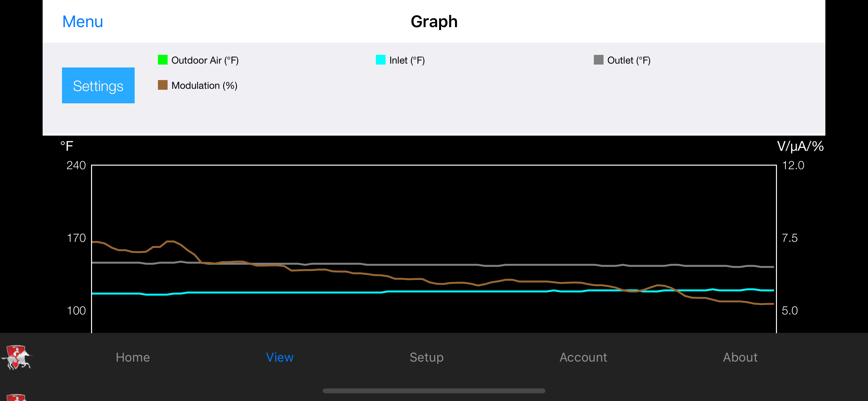Screen dimensions: 868x401
Task: Click the cyan Inlet legend swatch
Action: tap(380, 60)
